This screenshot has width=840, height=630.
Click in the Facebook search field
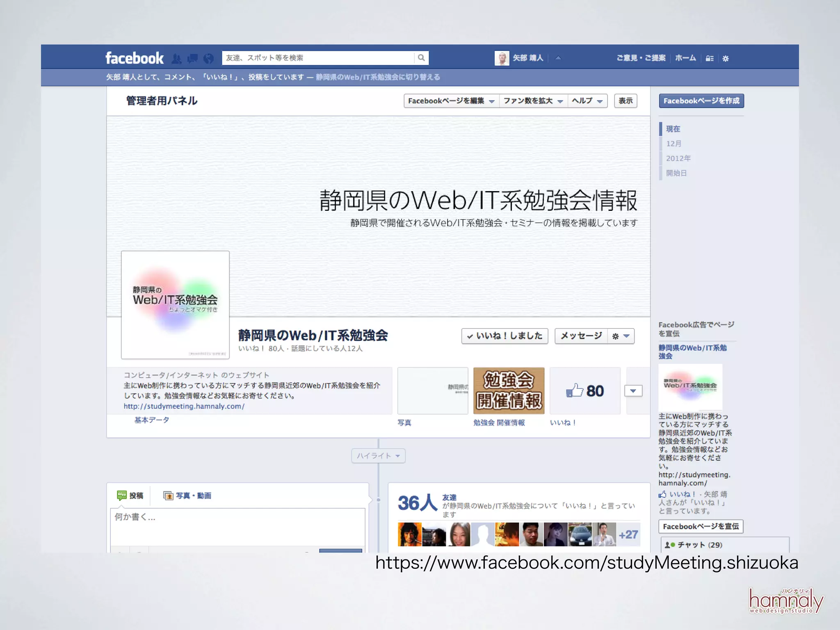pyautogui.click(x=318, y=58)
